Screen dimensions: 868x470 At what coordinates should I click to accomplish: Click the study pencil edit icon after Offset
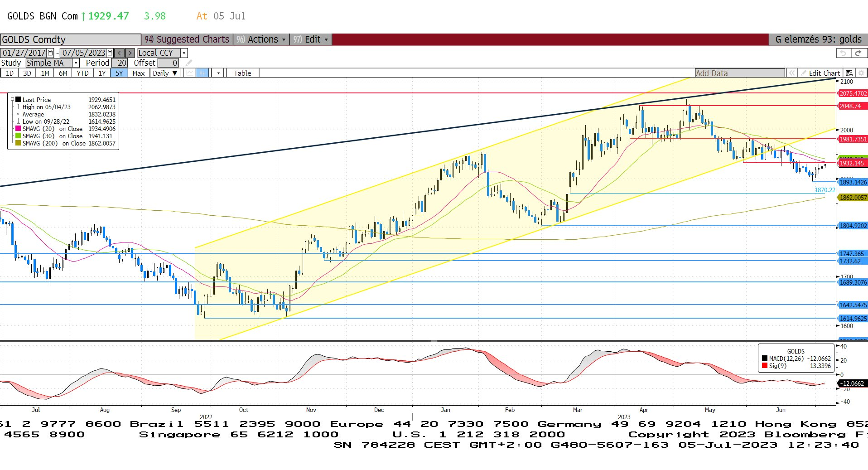click(x=189, y=63)
